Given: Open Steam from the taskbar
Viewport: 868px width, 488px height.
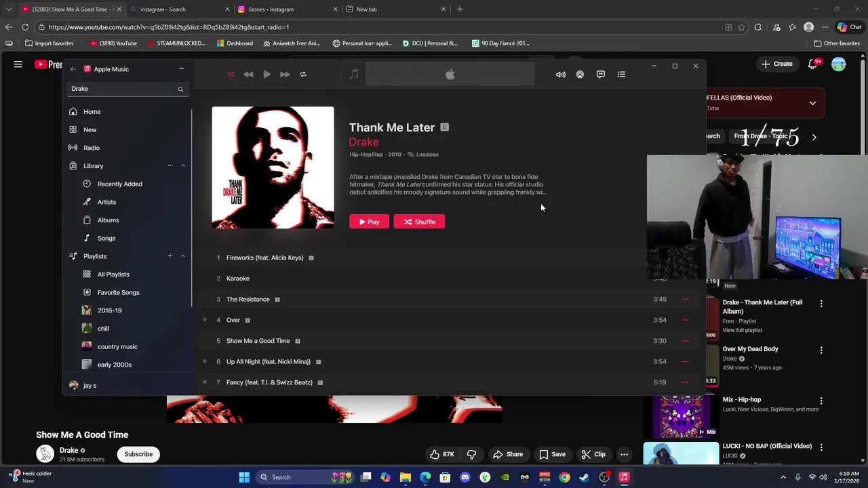Looking at the screenshot, I should (585, 477).
